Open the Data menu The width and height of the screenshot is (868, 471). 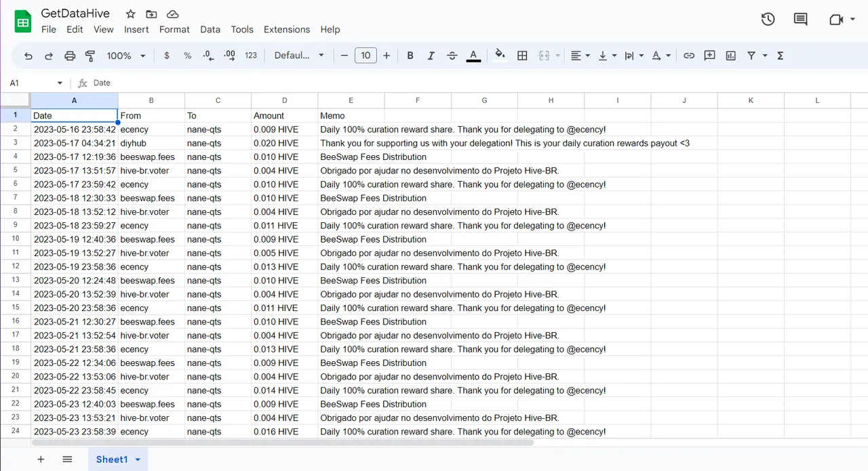tap(210, 29)
